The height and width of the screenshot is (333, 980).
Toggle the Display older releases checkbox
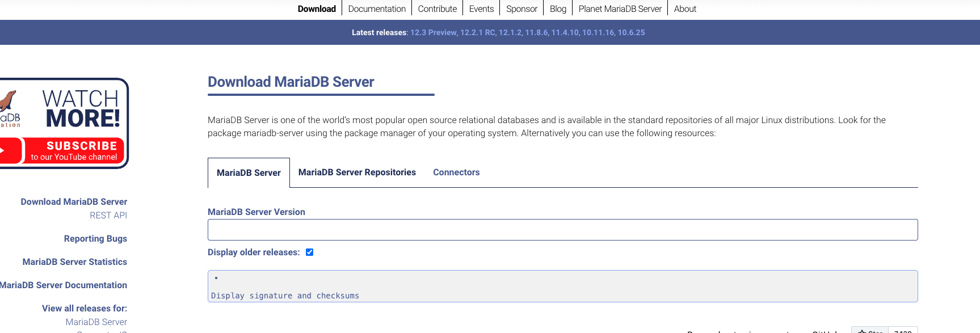pyautogui.click(x=309, y=252)
